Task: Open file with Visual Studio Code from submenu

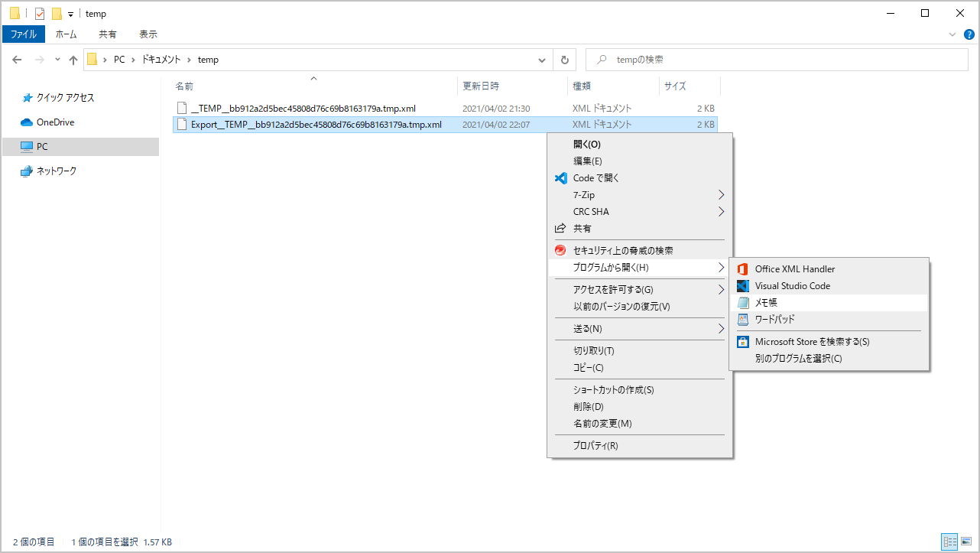Action: (x=792, y=286)
